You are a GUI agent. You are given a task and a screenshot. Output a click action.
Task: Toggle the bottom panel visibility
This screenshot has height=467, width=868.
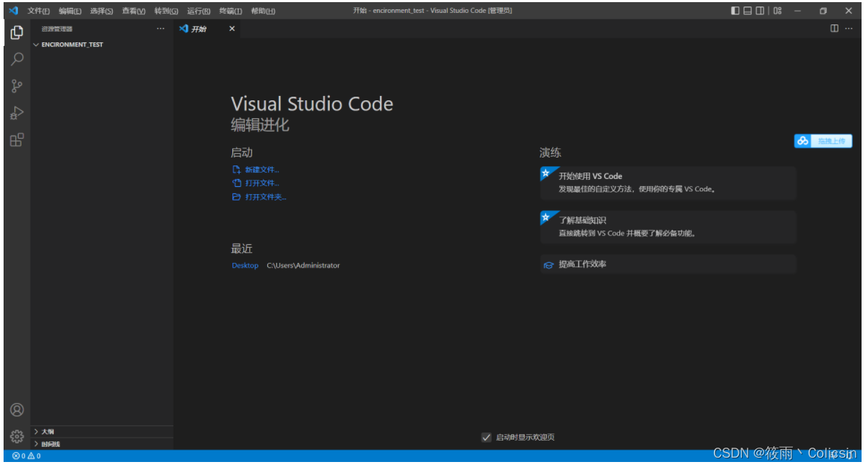[748, 11]
